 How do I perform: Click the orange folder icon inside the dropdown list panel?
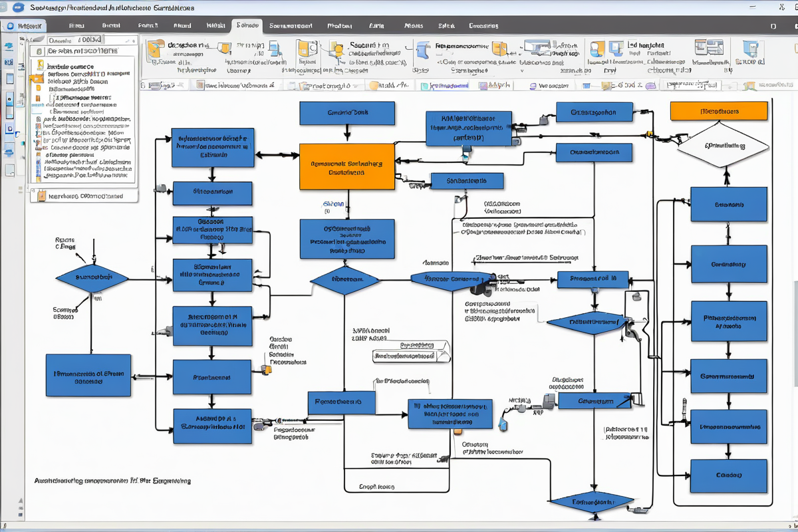click(38, 78)
